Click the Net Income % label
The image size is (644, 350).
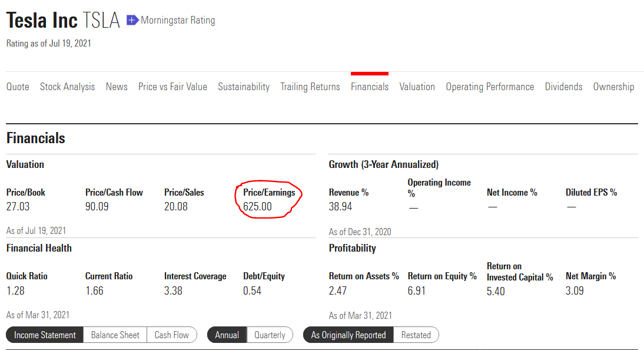click(512, 193)
